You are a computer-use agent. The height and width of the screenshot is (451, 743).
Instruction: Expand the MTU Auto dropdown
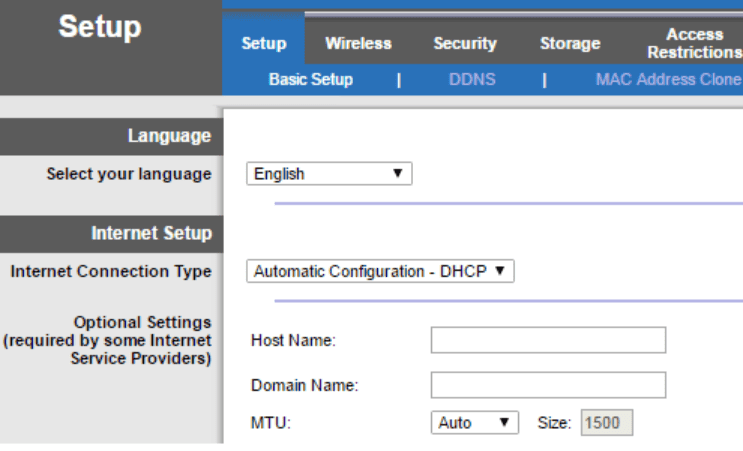click(475, 423)
